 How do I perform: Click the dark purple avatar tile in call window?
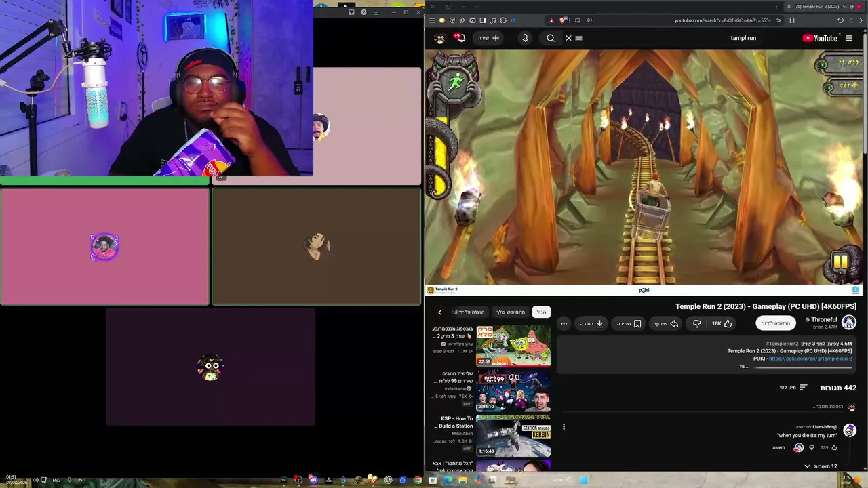point(210,367)
